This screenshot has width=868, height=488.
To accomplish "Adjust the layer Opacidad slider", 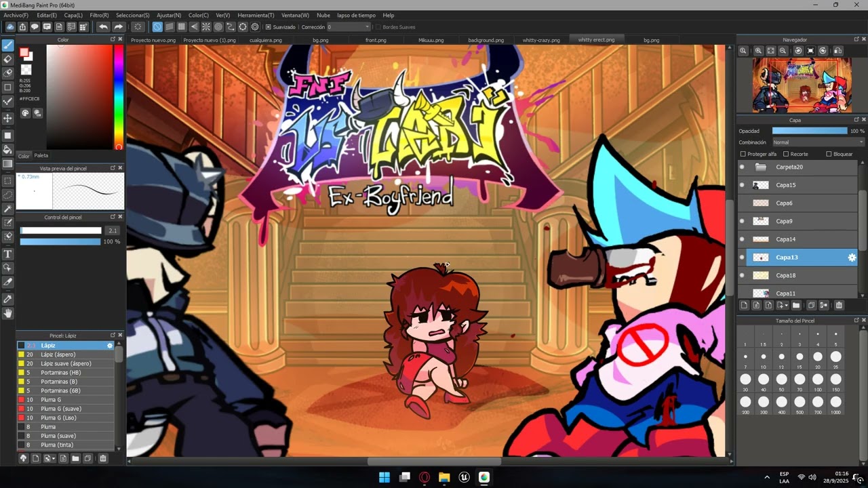I will point(810,131).
